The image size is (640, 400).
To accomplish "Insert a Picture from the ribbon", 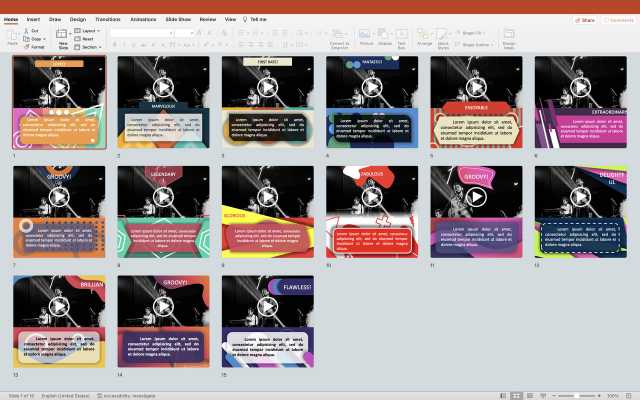I will tap(366, 36).
